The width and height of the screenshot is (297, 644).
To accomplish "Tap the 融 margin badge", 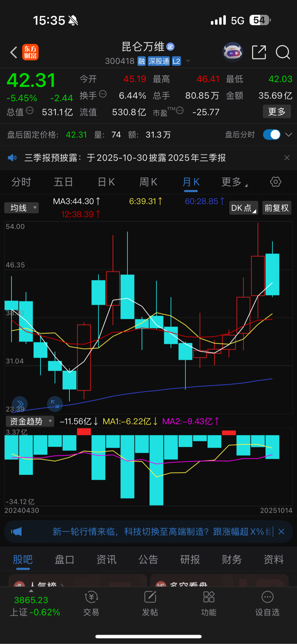I will tap(142, 61).
